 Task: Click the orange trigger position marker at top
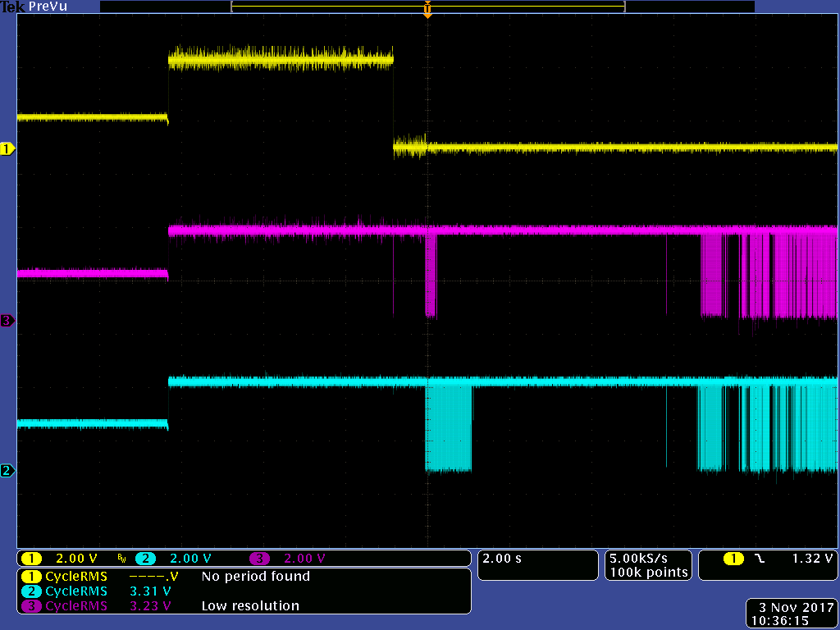tap(427, 9)
